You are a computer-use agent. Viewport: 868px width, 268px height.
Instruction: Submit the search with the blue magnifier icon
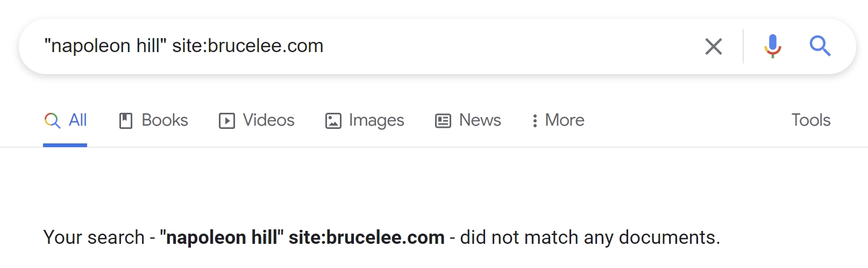(x=820, y=46)
